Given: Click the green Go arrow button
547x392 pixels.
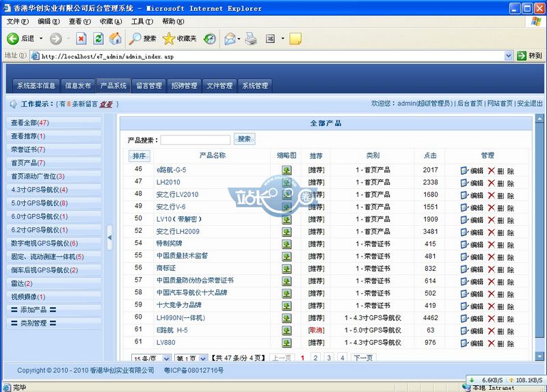Looking at the screenshot, I should click(x=522, y=55).
